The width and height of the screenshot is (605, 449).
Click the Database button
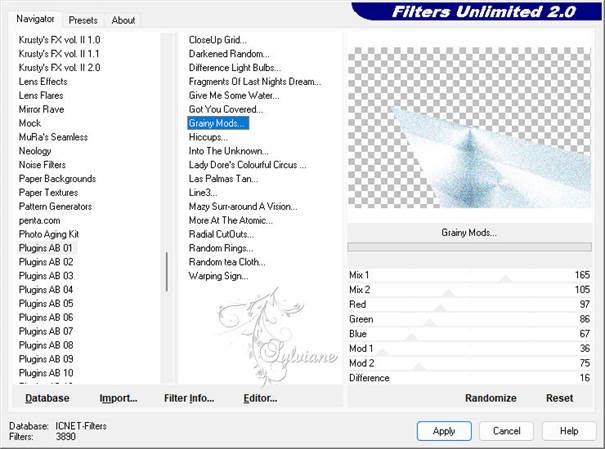(47, 398)
